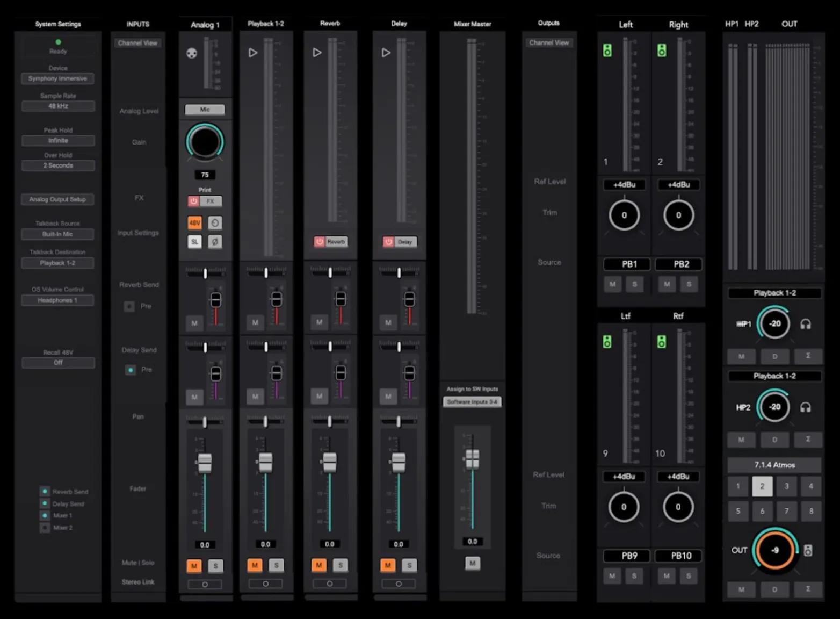This screenshot has height=619, width=840.
Task: Click the Outputs Channel View tab
Action: (x=548, y=42)
